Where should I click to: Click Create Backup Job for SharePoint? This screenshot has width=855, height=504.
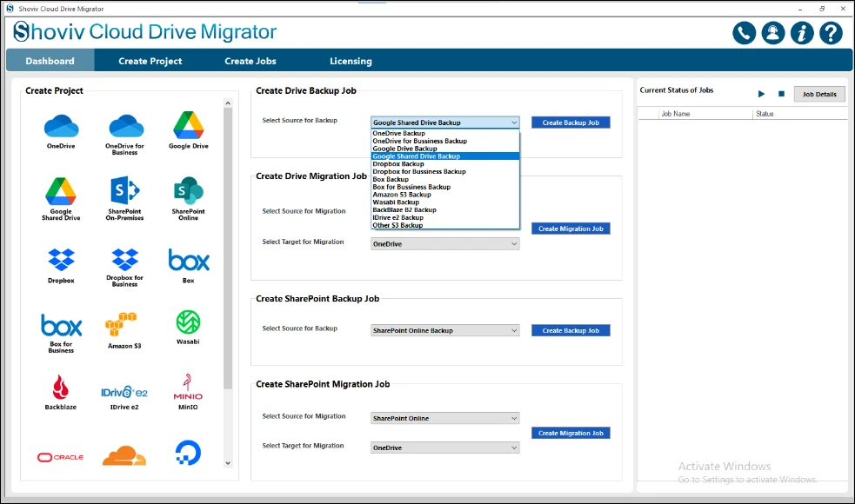pyautogui.click(x=571, y=330)
